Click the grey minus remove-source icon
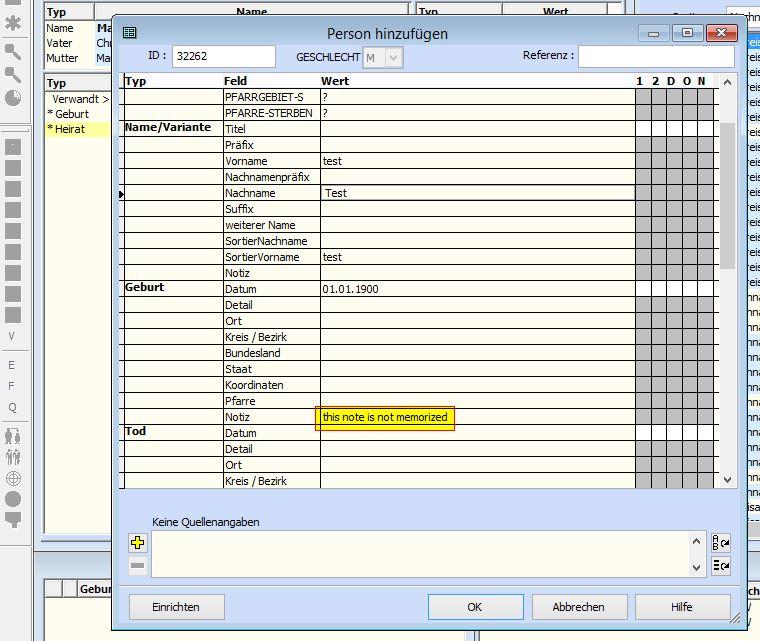Viewport: 760px width, 641px height. [x=138, y=565]
